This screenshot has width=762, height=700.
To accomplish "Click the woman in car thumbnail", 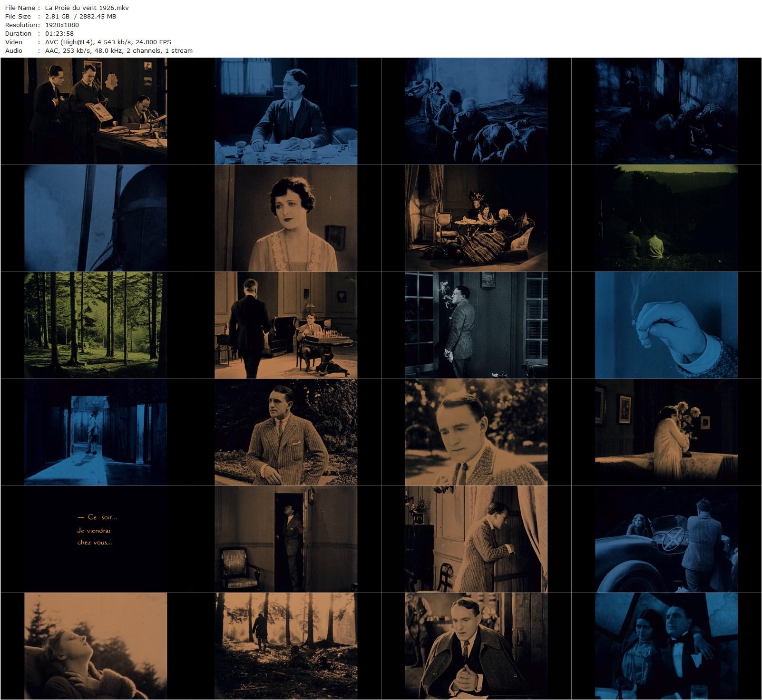I will [666, 539].
